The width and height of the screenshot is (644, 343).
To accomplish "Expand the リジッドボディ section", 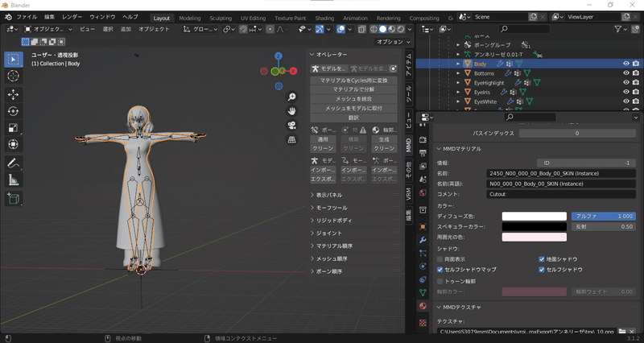I will 334,221.
